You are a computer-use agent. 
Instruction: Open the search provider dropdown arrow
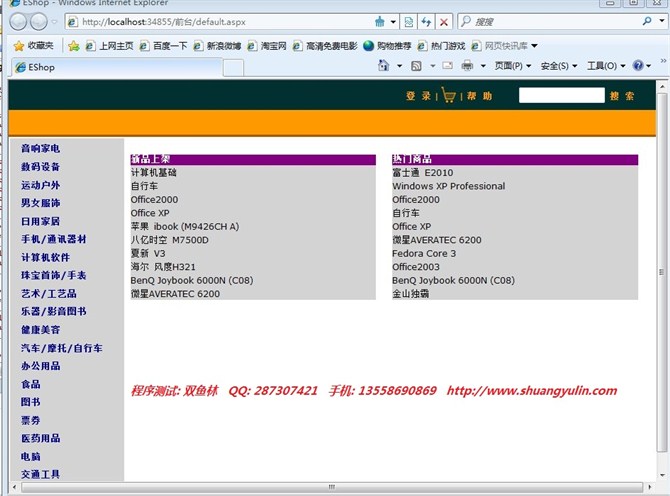pyautogui.click(x=662, y=21)
